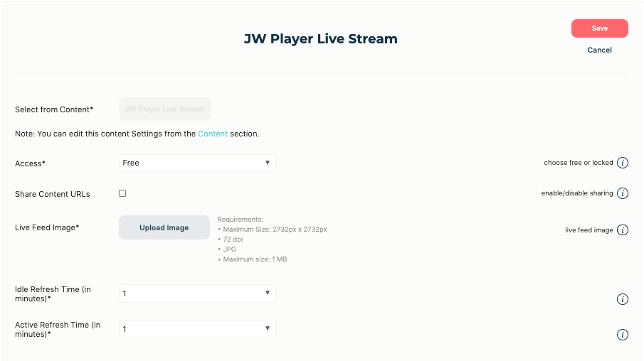Click the Upload Image button
Viewport: 644px width, 361px height.
[164, 227]
